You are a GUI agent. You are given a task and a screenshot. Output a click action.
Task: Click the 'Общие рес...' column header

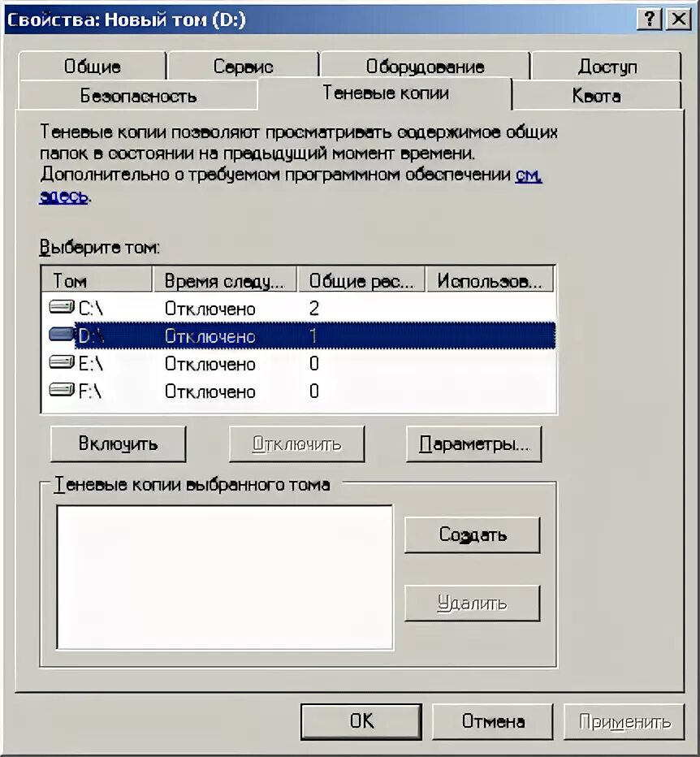361,280
